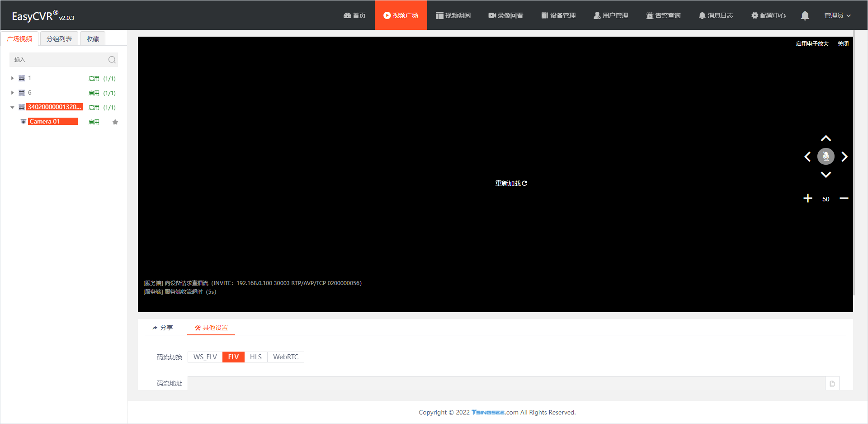
Task: Switch stream to FLV
Action: 233,357
